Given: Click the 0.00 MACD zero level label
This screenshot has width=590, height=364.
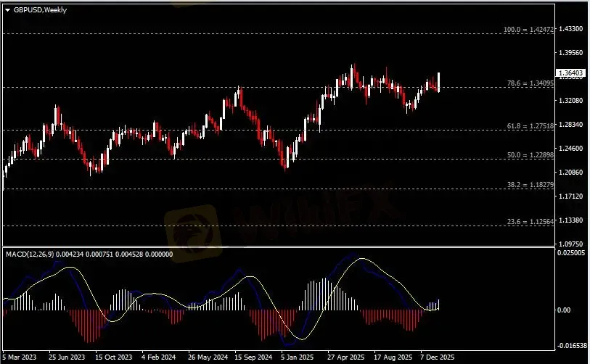Looking at the screenshot, I should click(x=566, y=310).
